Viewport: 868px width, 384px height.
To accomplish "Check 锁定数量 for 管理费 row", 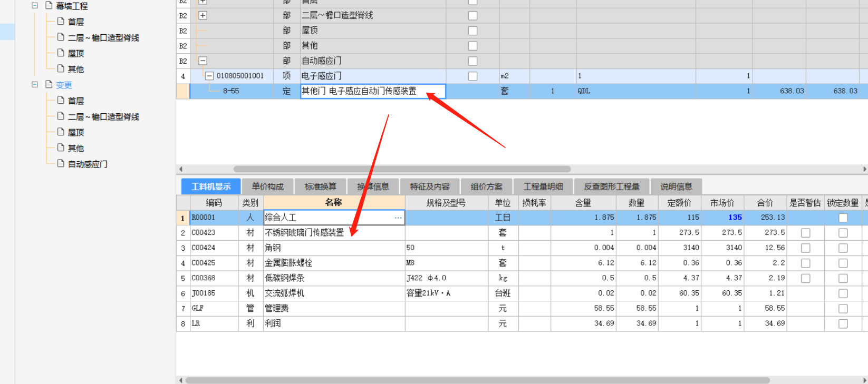I will click(843, 309).
